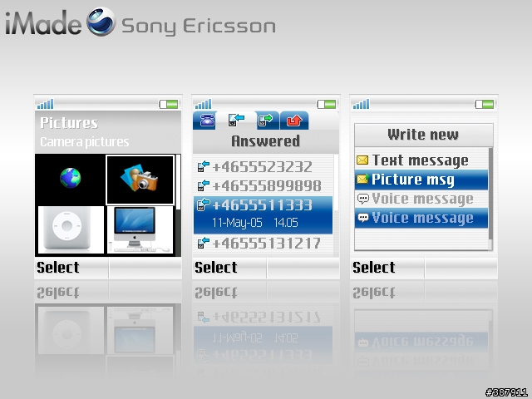
Task: Click signal strength icon on Answered screen
Action: (203, 104)
